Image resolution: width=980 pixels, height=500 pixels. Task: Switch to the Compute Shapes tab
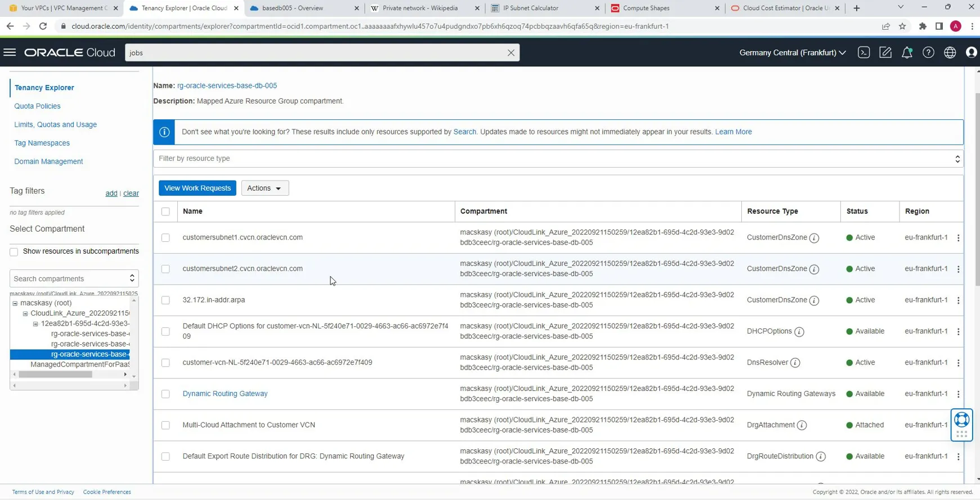(x=665, y=8)
